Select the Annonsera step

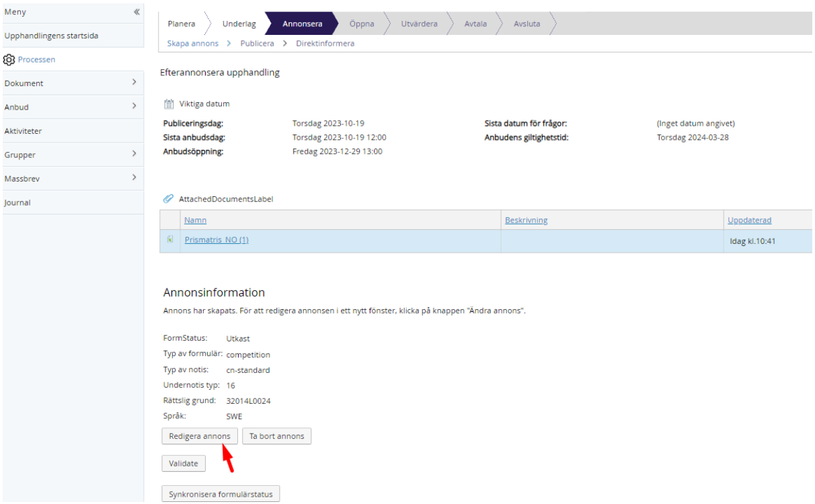pyautogui.click(x=302, y=24)
